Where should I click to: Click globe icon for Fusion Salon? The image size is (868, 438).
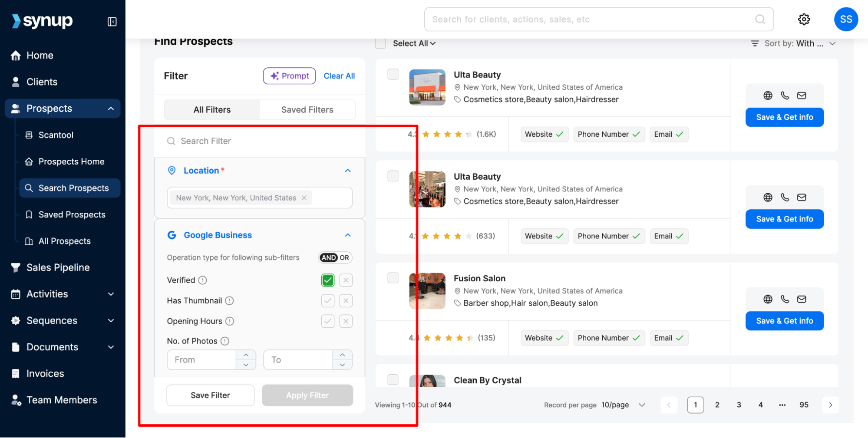pyautogui.click(x=768, y=299)
